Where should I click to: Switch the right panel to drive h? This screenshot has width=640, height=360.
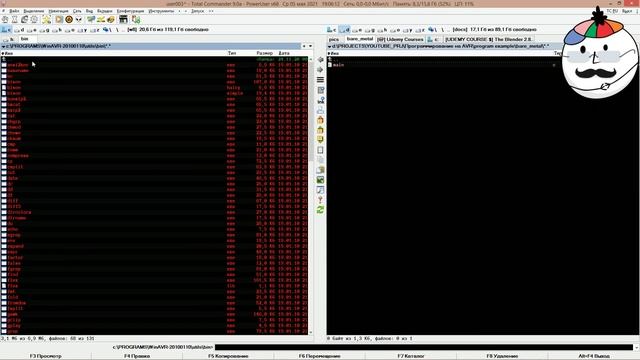pos(382,30)
